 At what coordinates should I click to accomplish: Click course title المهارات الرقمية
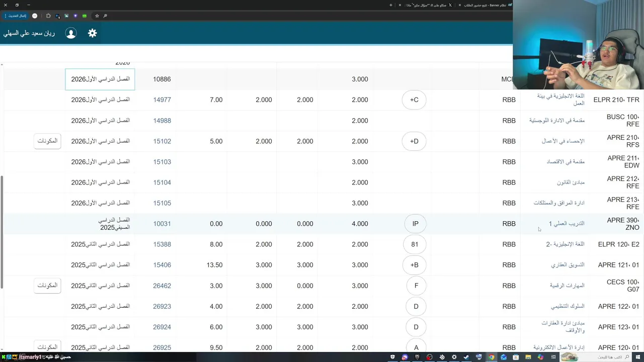tap(567, 286)
